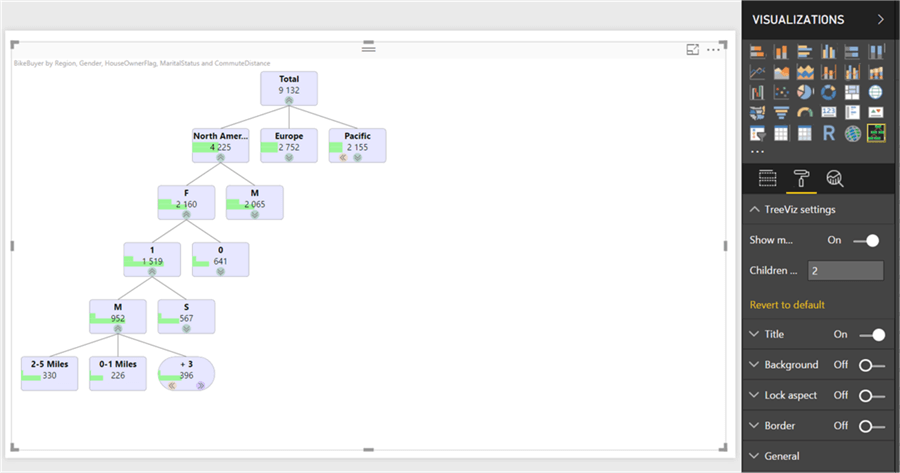
Task: Collapse the TreeViz settings section
Action: [x=754, y=210]
